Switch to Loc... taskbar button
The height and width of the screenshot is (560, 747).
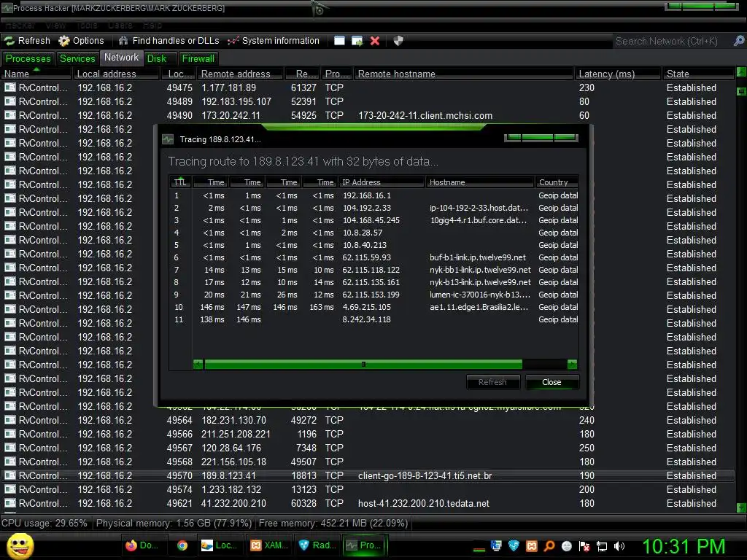[220, 545]
